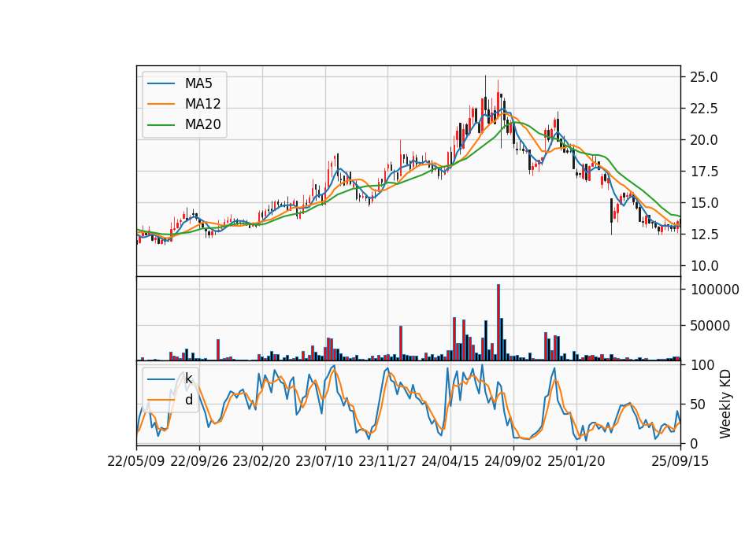Click the 22/09/26 date label
Viewport: 756px width, 543px height.
pos(199,461)
